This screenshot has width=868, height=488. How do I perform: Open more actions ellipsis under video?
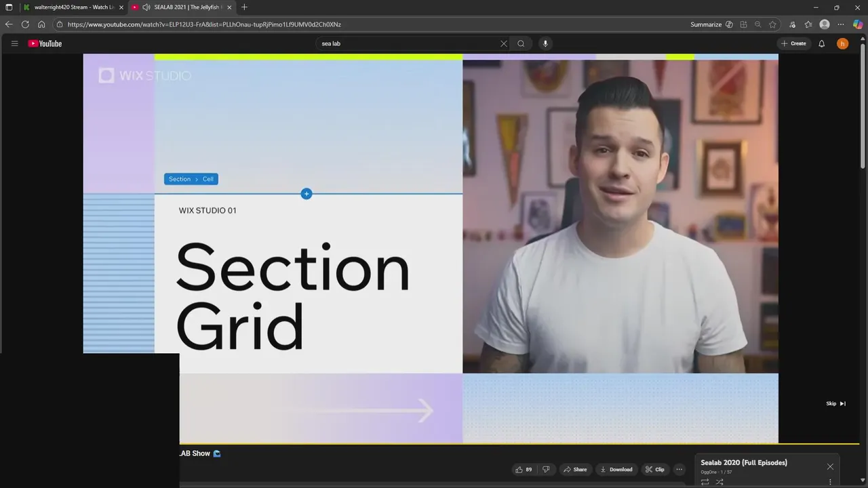click(679, 469)
